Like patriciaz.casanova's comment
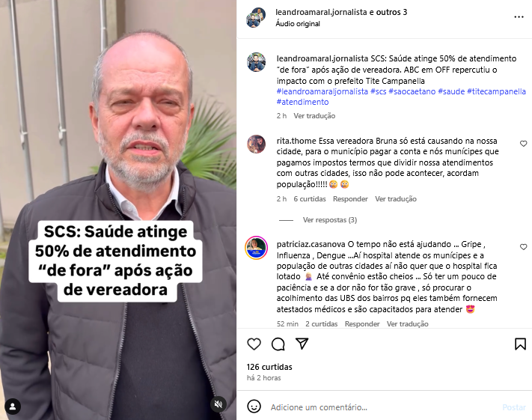The height and width of the screenshot is (420, 532). point(523,247)
